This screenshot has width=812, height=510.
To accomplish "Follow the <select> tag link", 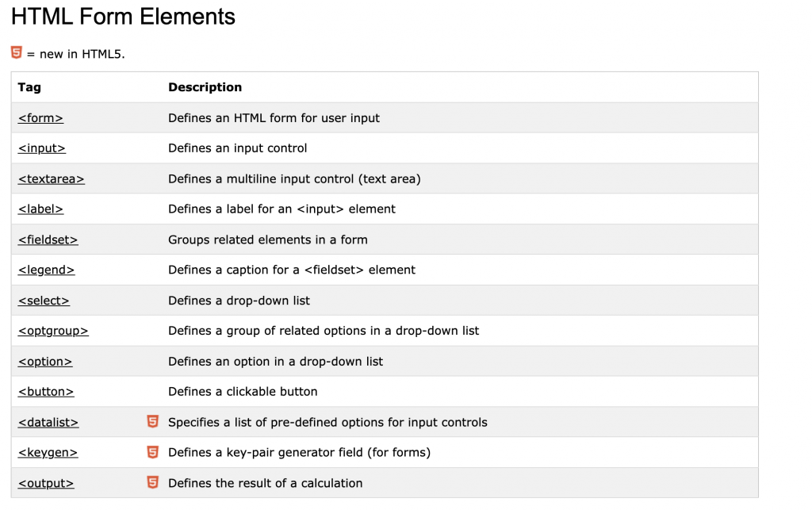I will coord(44,301).
